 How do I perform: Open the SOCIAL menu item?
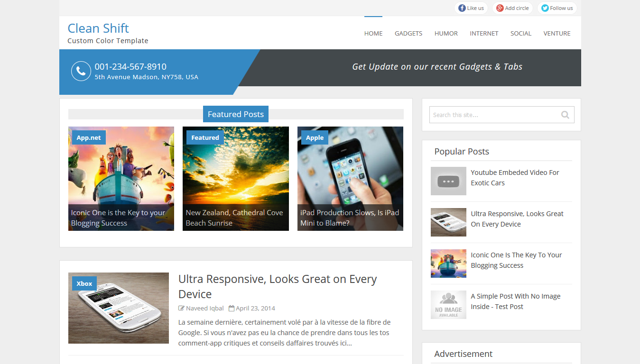tap(521, 33)
